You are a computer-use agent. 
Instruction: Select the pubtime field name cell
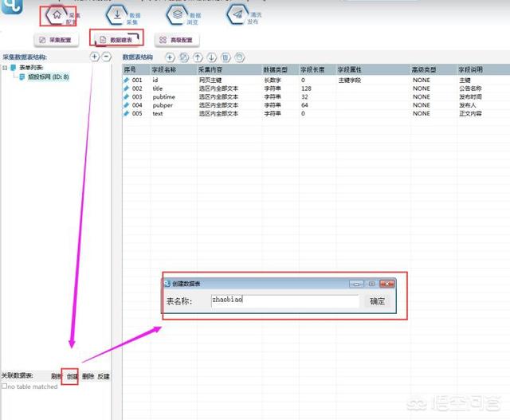[x=164, y=97]
